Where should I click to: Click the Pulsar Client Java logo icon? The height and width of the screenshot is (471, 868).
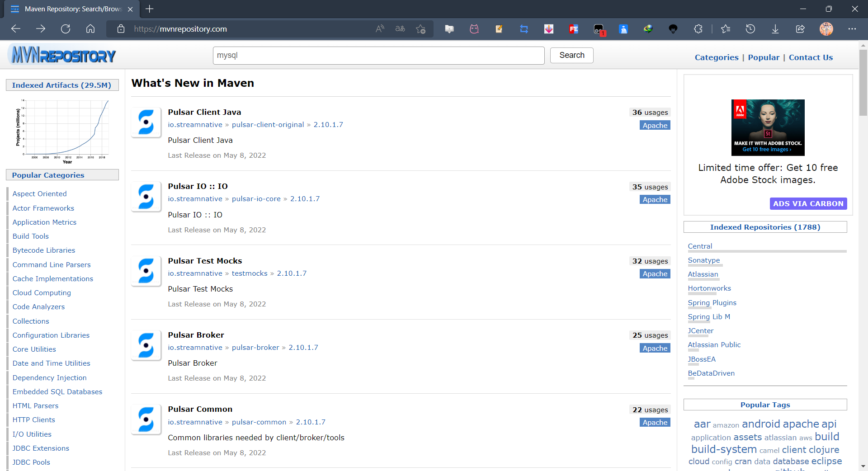146,122
